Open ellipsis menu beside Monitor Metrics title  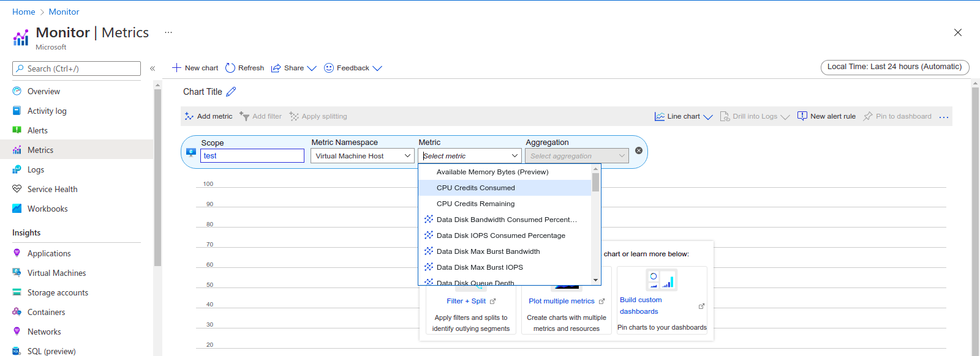(x=168, y=32)
